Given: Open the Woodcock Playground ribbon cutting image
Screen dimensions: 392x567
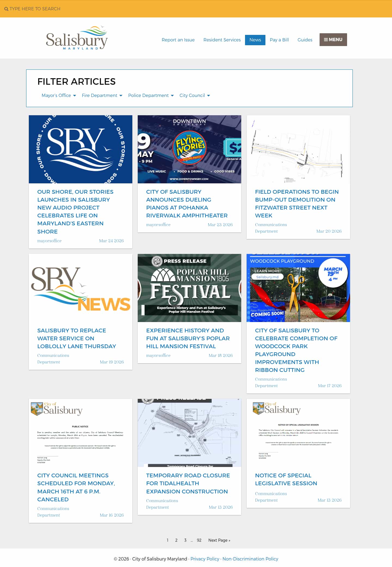Looking at the screenshot, I should click(298, 288).
